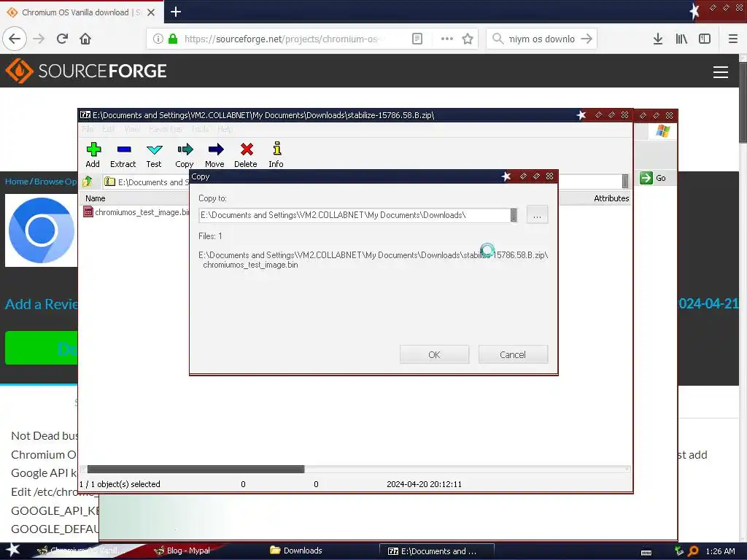Click the keyboard tray icon
The image size is (747, 560).
pyautogui.click(x=646, y=552)
